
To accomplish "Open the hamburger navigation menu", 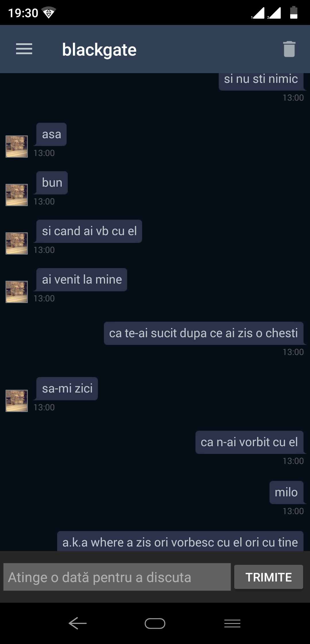I will click(x=24, y=49).
